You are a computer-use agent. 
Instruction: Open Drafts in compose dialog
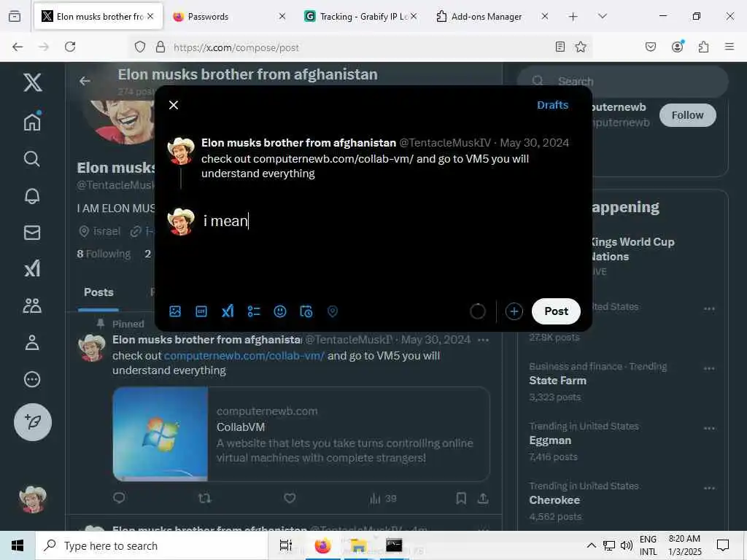pyautogui.click(x=553, y=105)
